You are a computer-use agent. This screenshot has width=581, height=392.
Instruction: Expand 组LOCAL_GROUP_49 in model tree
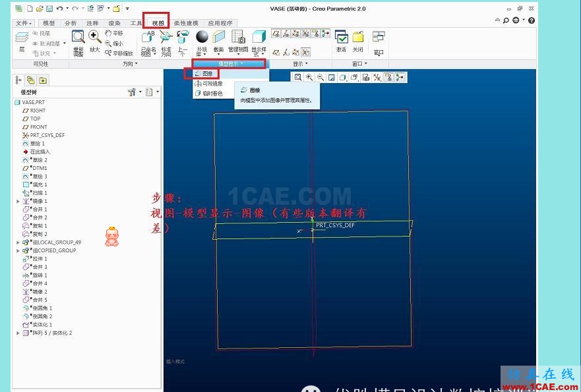(18, 242)
